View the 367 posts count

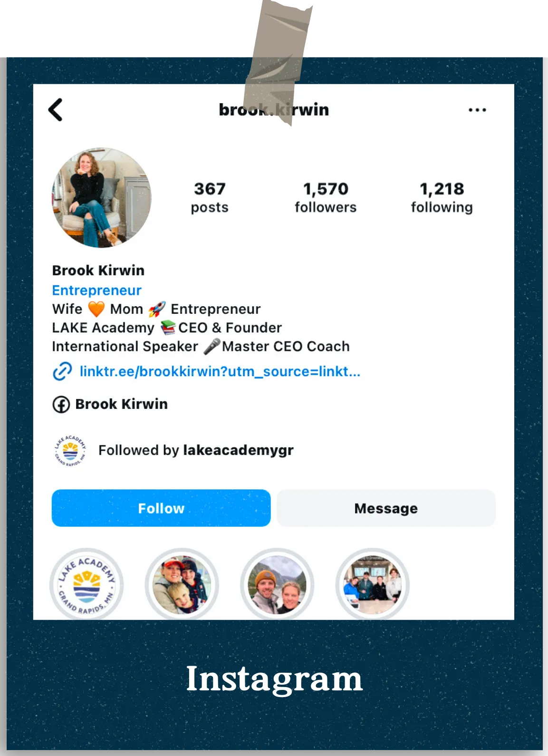pos(210,197)
